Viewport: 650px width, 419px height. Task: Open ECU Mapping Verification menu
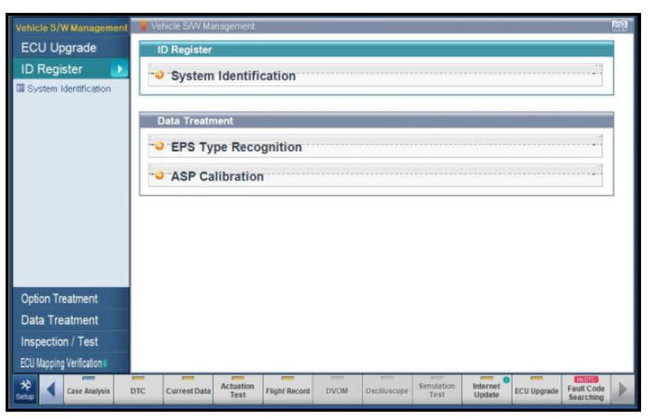[x=71, y=363]
